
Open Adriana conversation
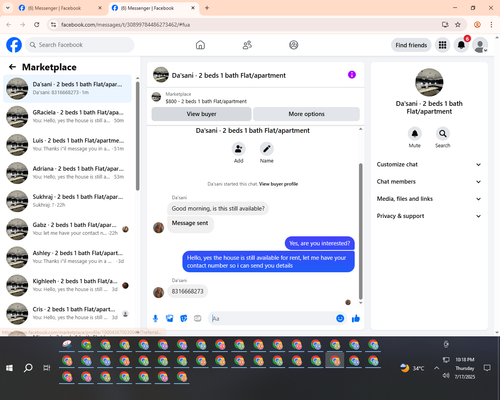(67, 173)
